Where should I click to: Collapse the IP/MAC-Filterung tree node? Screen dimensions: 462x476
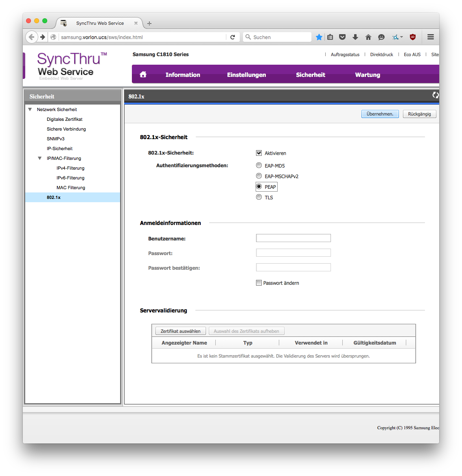click(40, 158)
